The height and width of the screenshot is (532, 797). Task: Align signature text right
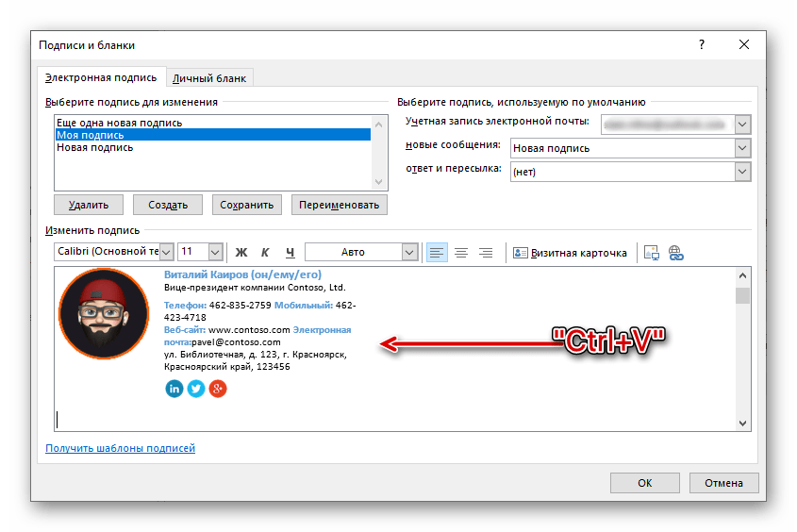coord(486,252)
